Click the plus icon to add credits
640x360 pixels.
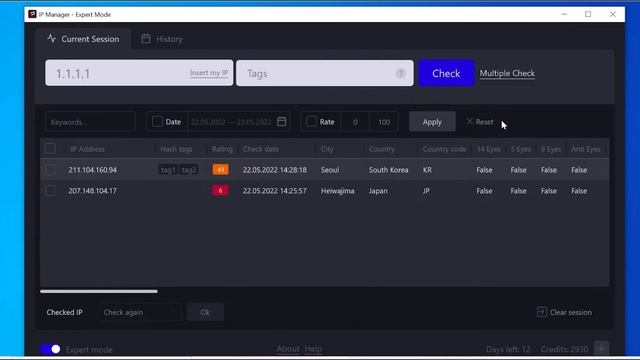point(601,349)
